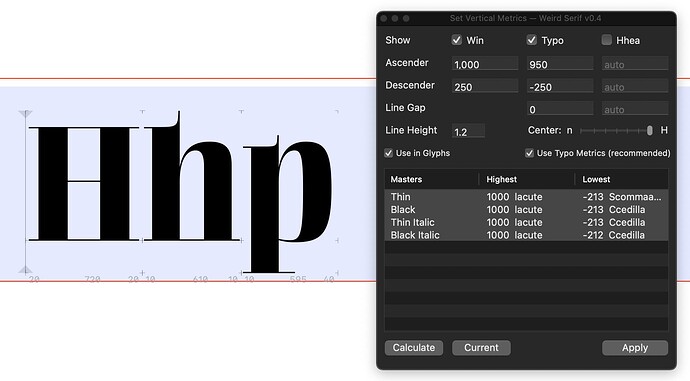Enable the Hhea metrics checkbox
Viewport: 690px width, 381px height.
(x=606, y=40)
